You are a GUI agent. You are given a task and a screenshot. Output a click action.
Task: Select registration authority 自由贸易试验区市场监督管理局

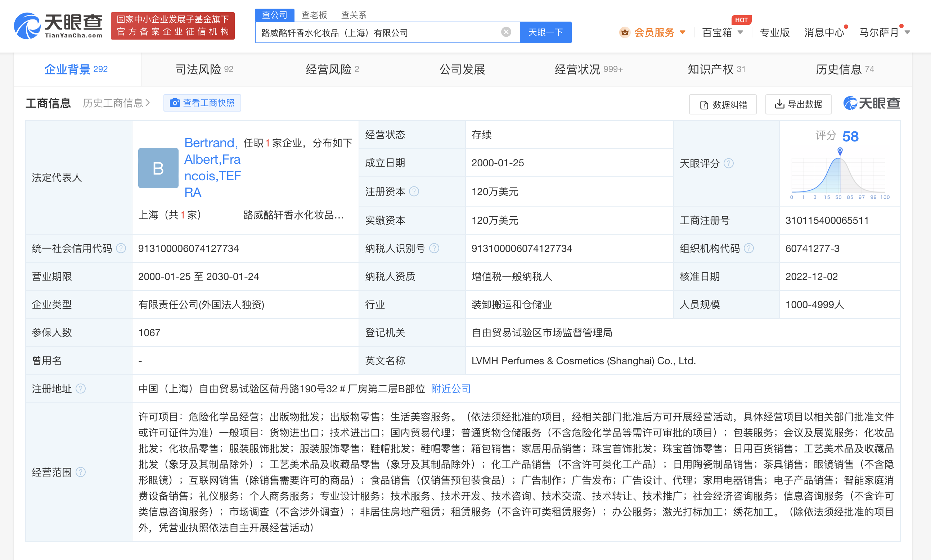(541, 333)
